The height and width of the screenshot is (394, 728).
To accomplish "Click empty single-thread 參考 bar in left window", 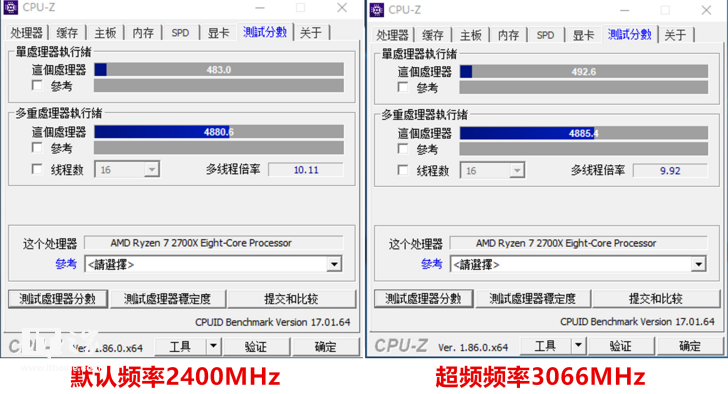I will point(219,85).
